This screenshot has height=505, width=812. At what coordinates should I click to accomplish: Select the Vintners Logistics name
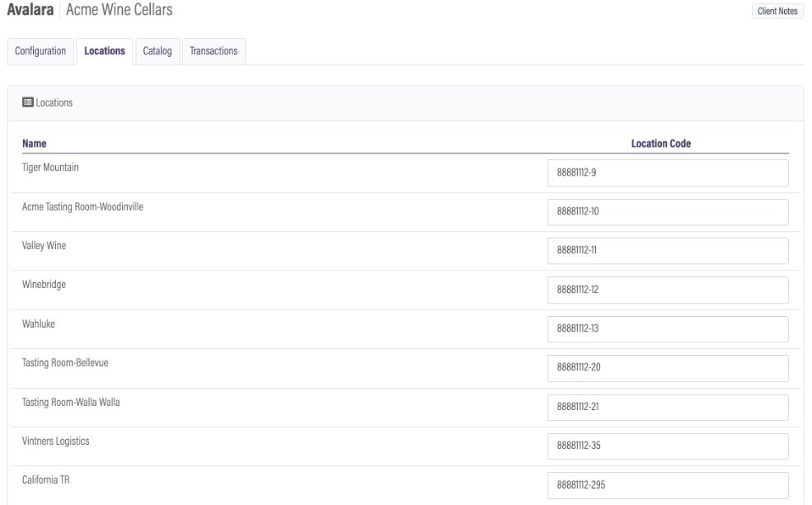(x=55, y=441)
